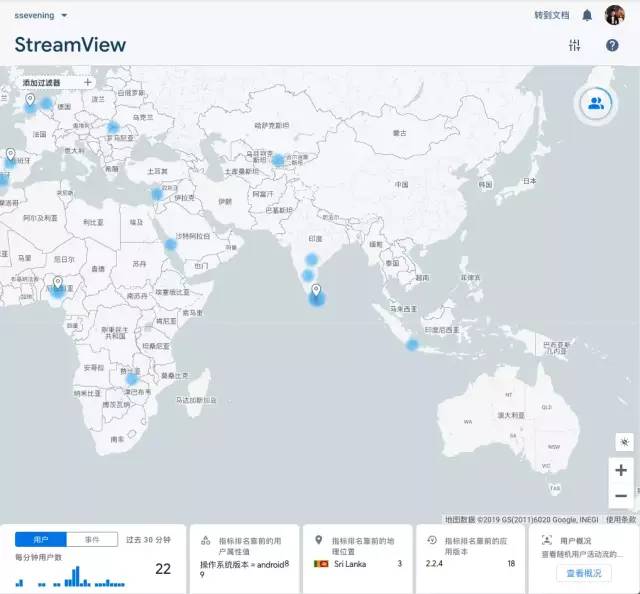This screenshot has height=594, width=640.
Task: Click the StreamView page title
Action: point(70,45)
